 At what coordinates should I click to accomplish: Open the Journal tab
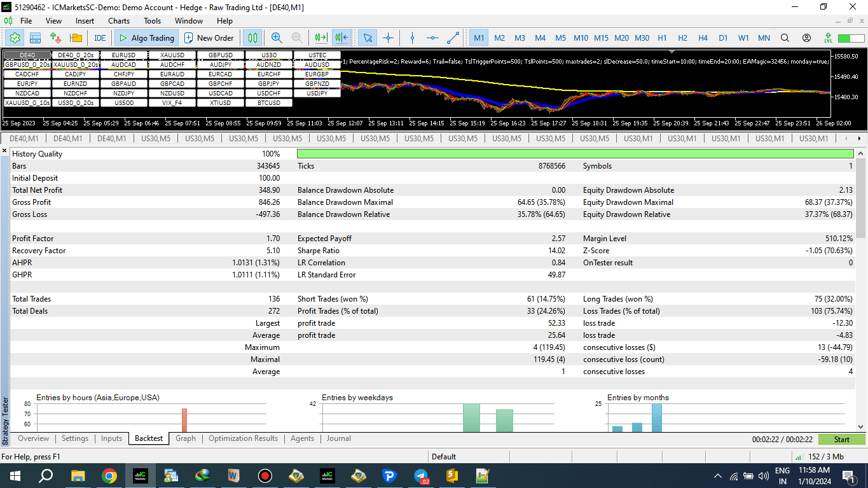coord(339,438)
